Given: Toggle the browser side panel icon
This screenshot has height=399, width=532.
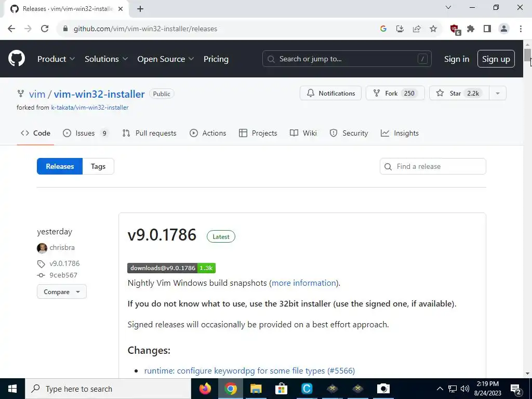Looking at the screenshot, I should tap(487, 29).
